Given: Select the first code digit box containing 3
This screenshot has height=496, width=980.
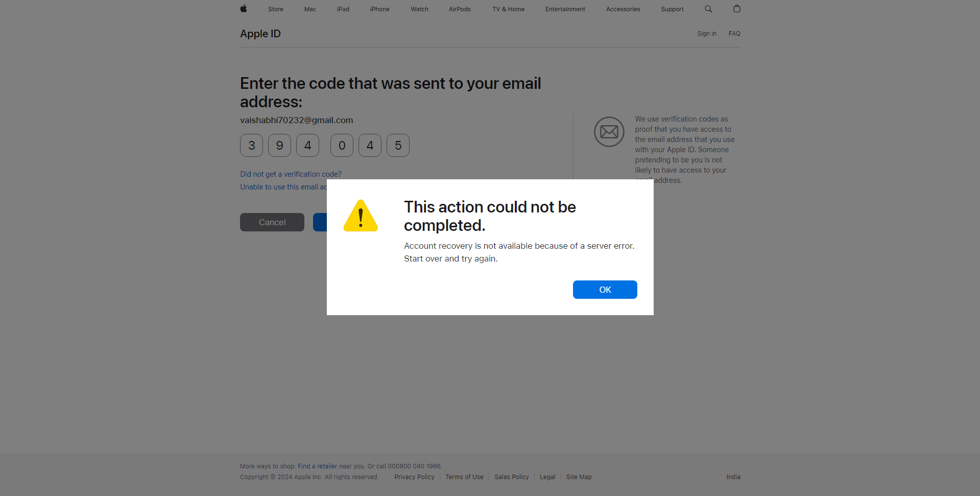Looking at the screenshot, I should (252, 146).
